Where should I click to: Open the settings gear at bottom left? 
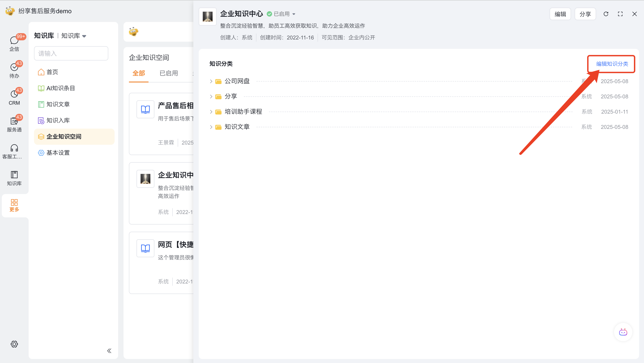click(x=14, y=344)
